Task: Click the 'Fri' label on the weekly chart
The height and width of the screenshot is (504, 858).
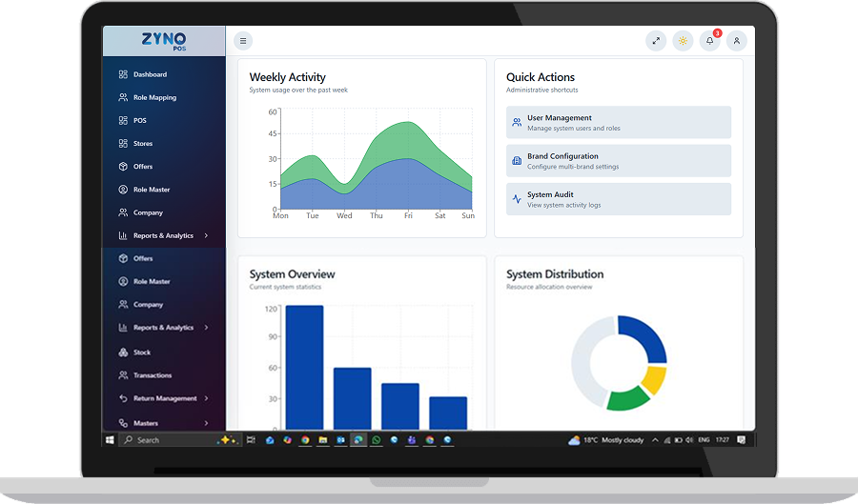Action: point(408,216)
